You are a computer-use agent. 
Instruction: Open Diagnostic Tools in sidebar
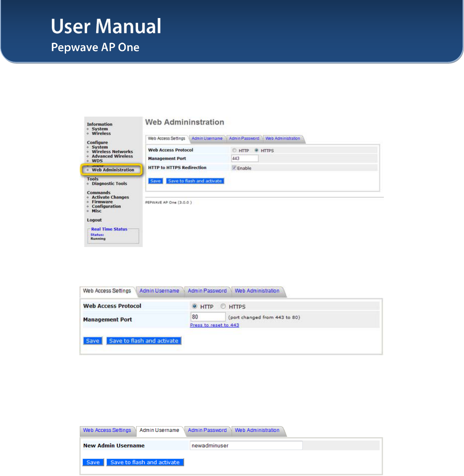tap(109, 183)
